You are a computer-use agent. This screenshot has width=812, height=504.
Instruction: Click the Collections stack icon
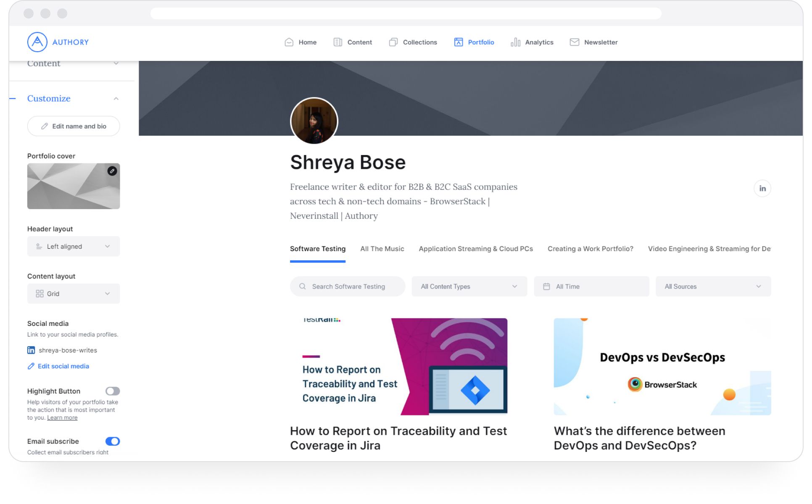(x=393, y=42)
